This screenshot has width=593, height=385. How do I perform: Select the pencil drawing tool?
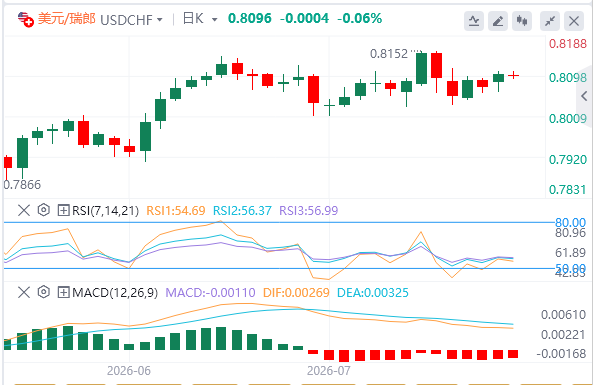point(498,20)
